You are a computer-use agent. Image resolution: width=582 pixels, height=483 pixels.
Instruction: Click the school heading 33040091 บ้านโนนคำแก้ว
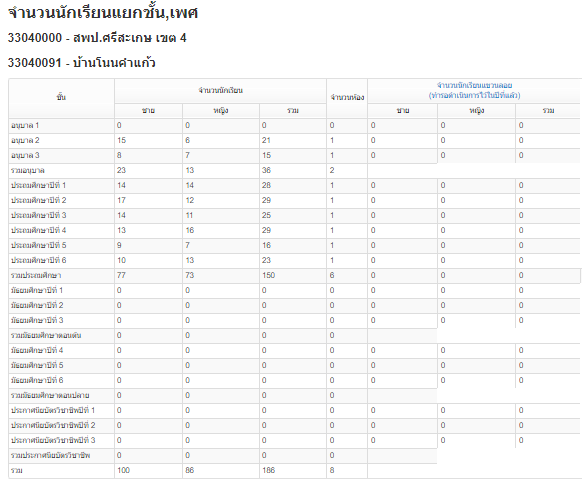(x=81, y=62)
